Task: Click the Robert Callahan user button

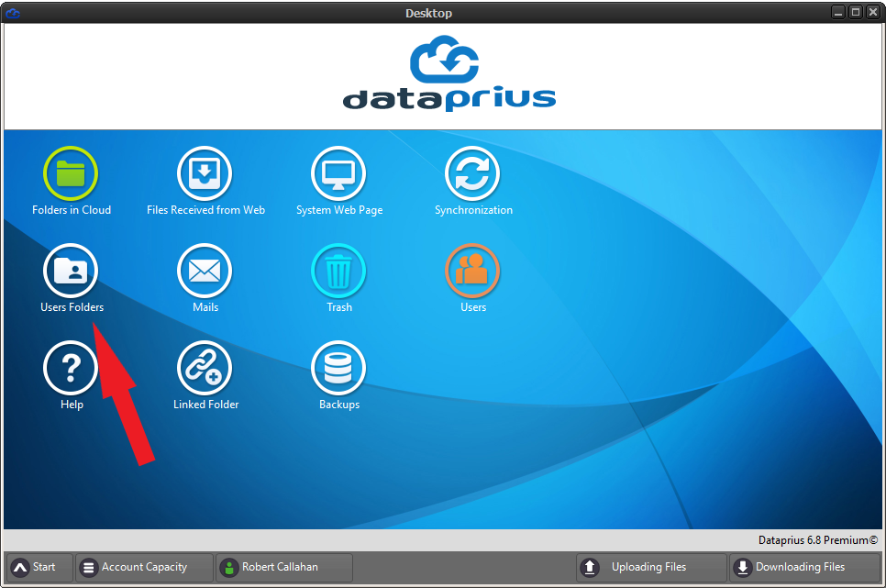Action: tap(284, 567)
